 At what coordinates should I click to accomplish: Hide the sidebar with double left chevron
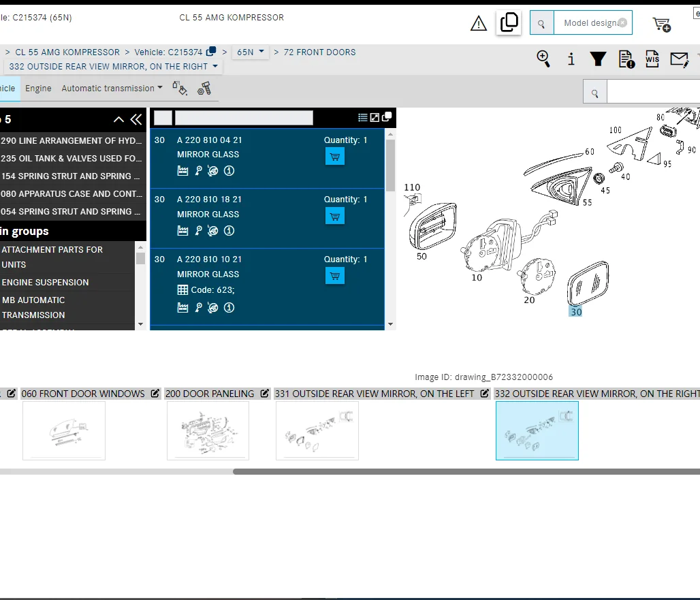coord(136,119)
